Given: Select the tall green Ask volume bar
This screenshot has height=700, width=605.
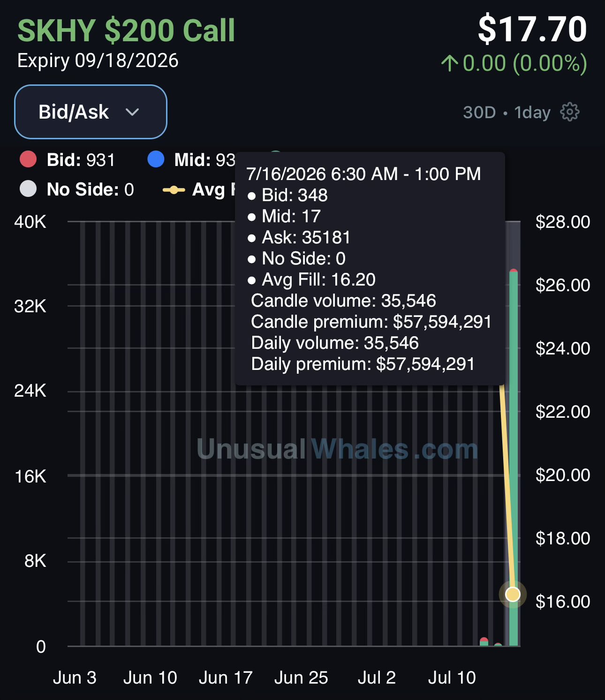Looking at the screenshot, I should click(514, 459).
